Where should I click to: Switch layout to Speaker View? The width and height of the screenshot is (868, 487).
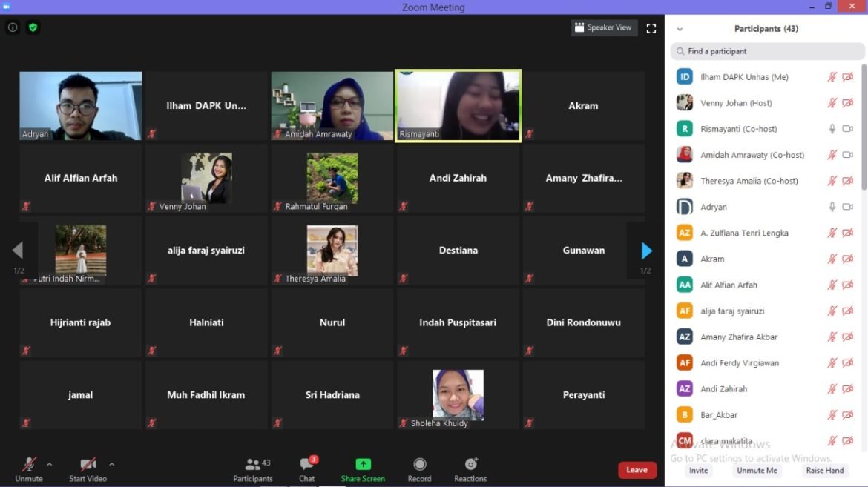604,27
